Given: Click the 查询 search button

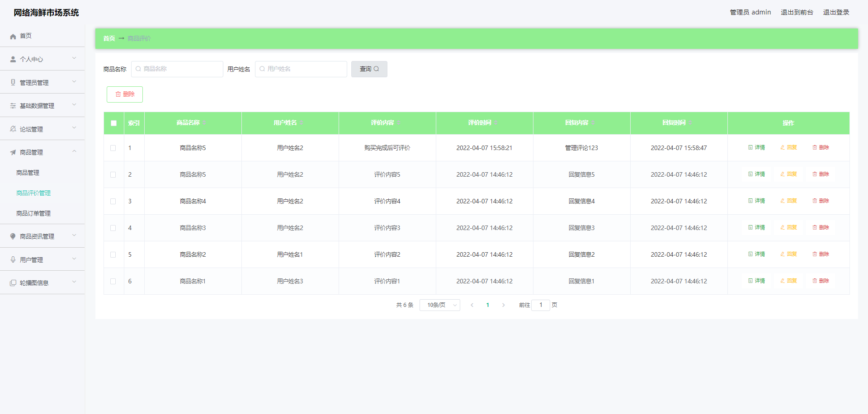Looking at the screenshot, I should coord(369,69).
